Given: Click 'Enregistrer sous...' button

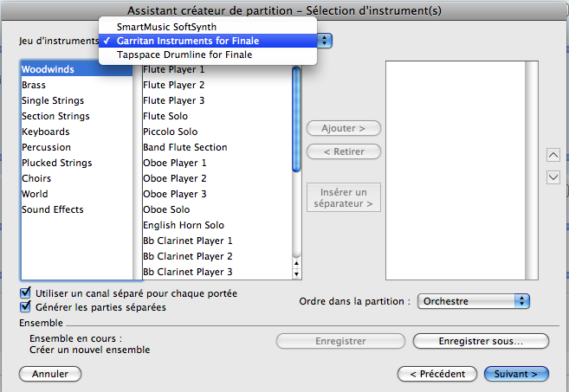Looking at the screenshot, I should point(481,341).
